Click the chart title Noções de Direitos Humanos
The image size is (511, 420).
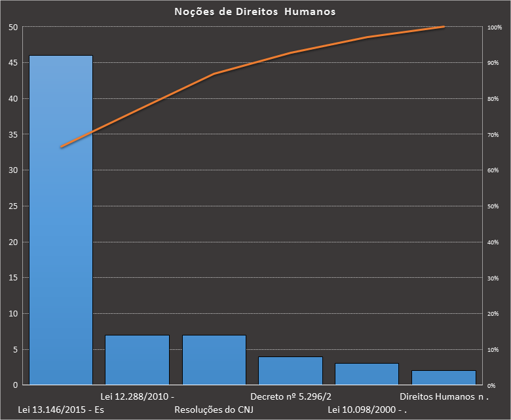tap(255, 12)
